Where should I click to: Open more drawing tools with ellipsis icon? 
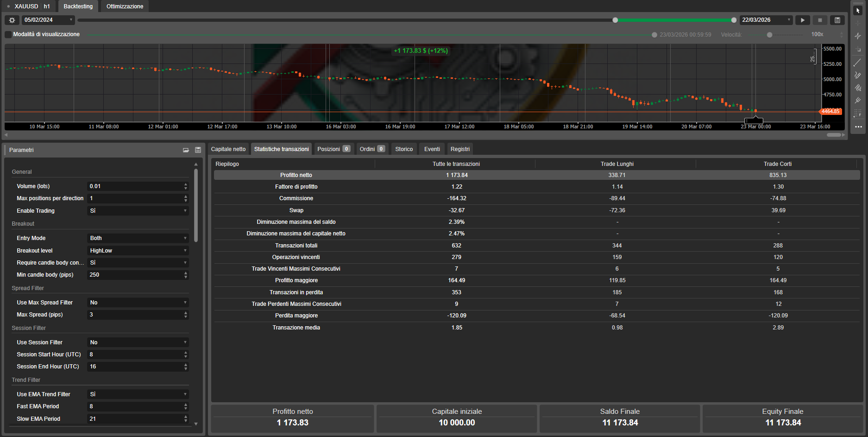click(858, 127)
